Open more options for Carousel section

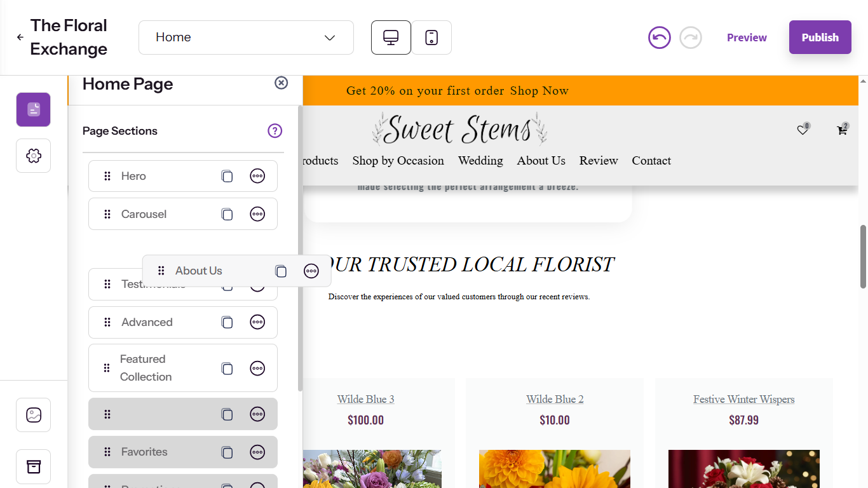pyautogui.click(x=257, y=214)
